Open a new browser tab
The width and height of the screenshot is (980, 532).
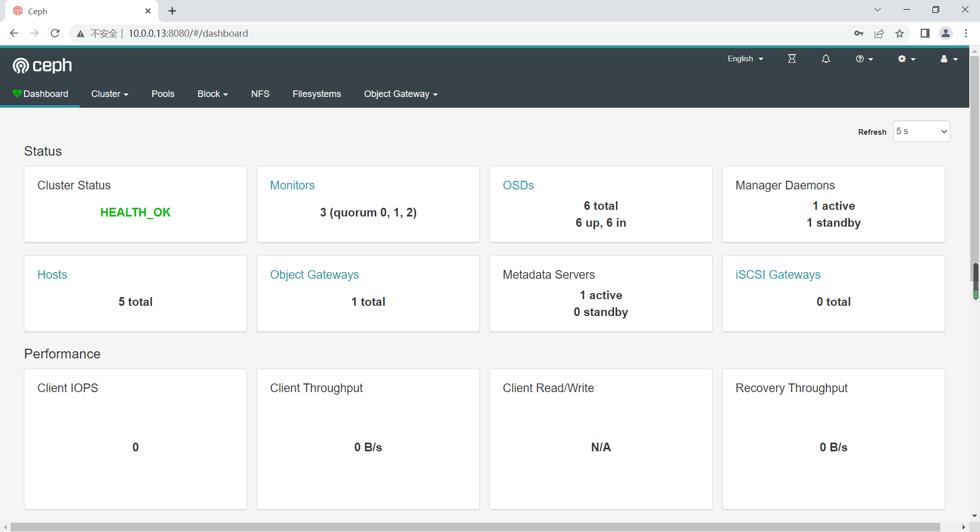172,11
